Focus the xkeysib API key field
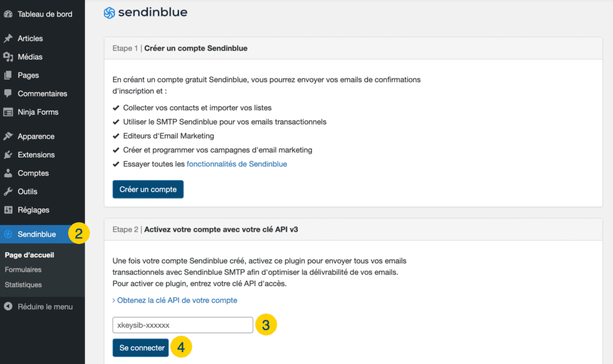 pyautogui.click(x=183, y=325)
